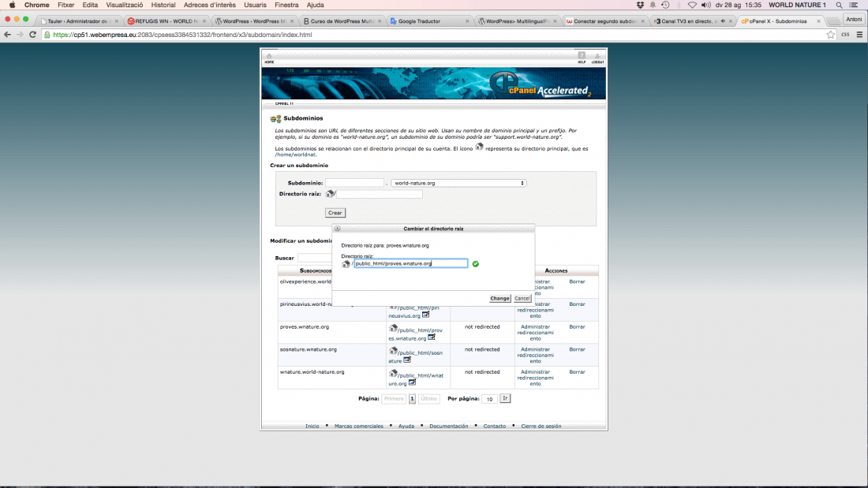Click the Wi-Fi icon in menu bar
868x488 pixels.
coord(692,5)
